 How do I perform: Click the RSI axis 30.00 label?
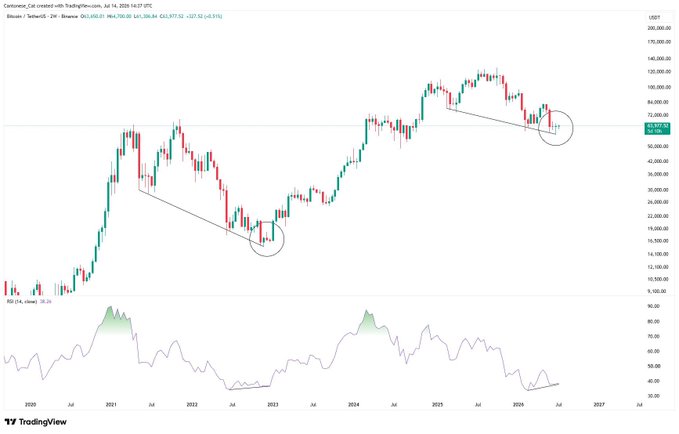(653, 396)
